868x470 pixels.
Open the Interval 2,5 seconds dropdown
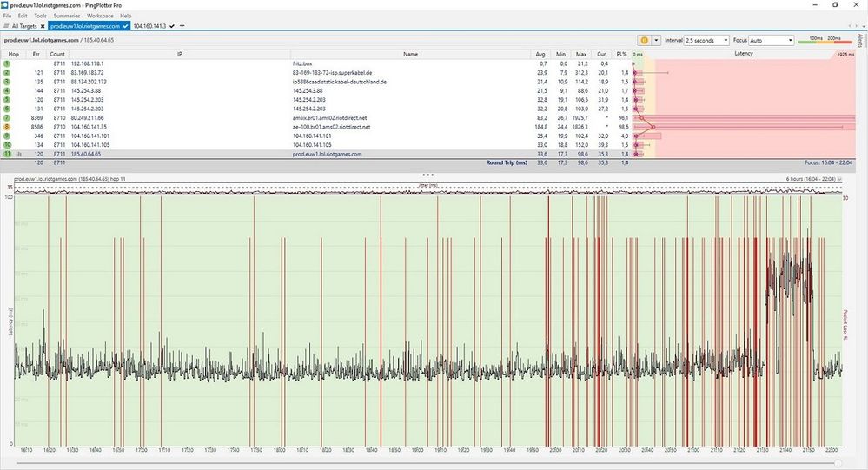click(706, 40)
